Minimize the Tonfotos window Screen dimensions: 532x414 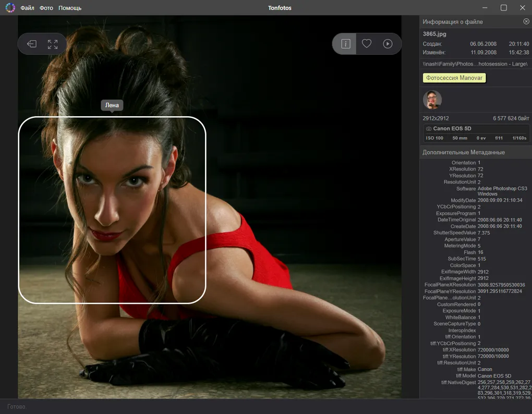[485, 7]
